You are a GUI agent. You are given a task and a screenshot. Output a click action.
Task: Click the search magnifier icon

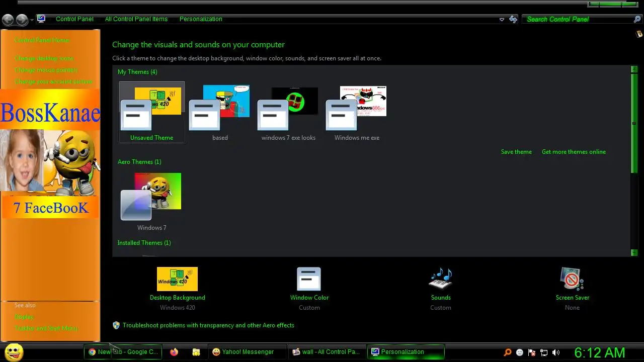[637, 19]
